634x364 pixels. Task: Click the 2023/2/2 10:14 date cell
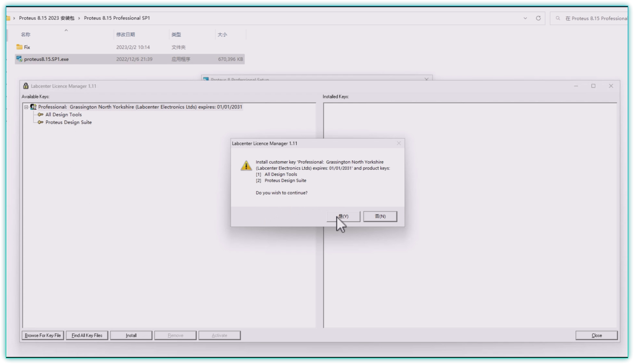pyautogui.click(x=133, y=47)
